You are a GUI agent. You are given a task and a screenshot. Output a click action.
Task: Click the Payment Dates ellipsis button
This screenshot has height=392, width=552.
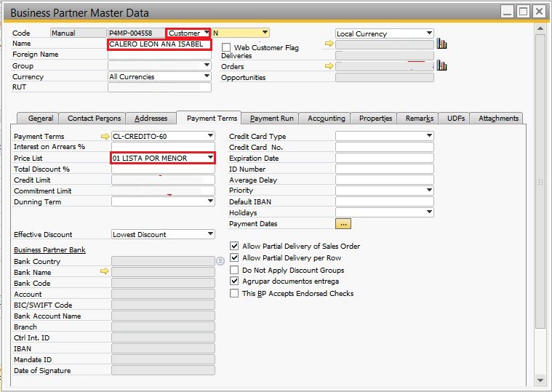343,224
